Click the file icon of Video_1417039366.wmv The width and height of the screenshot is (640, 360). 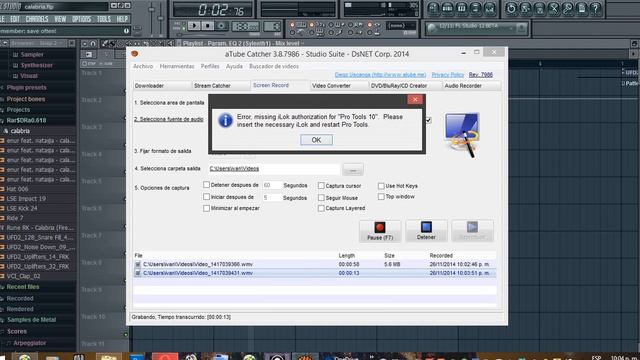pos(138,264)
